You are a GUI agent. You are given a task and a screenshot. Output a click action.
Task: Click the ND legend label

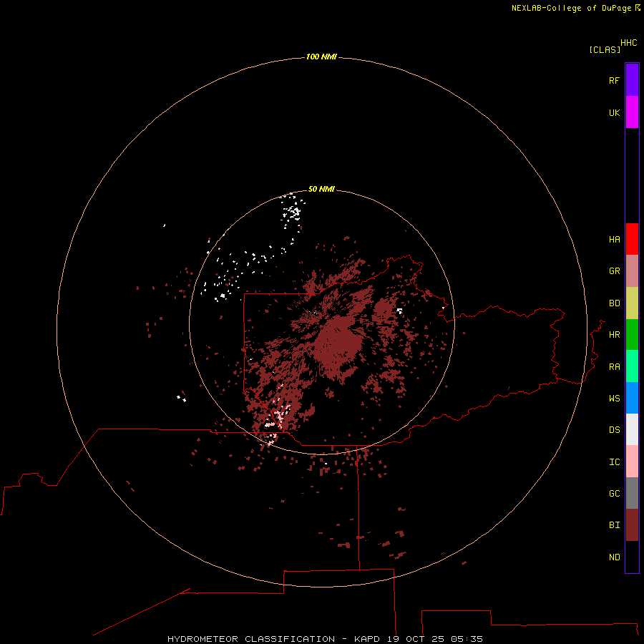614,557
